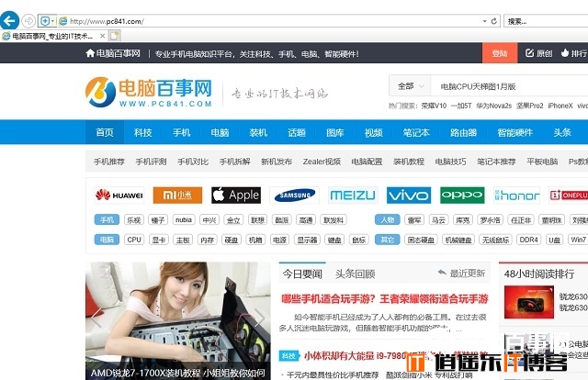Click the MEIZU brand logo
Viewport: 588px width, 380px height.
coord(353,196)
